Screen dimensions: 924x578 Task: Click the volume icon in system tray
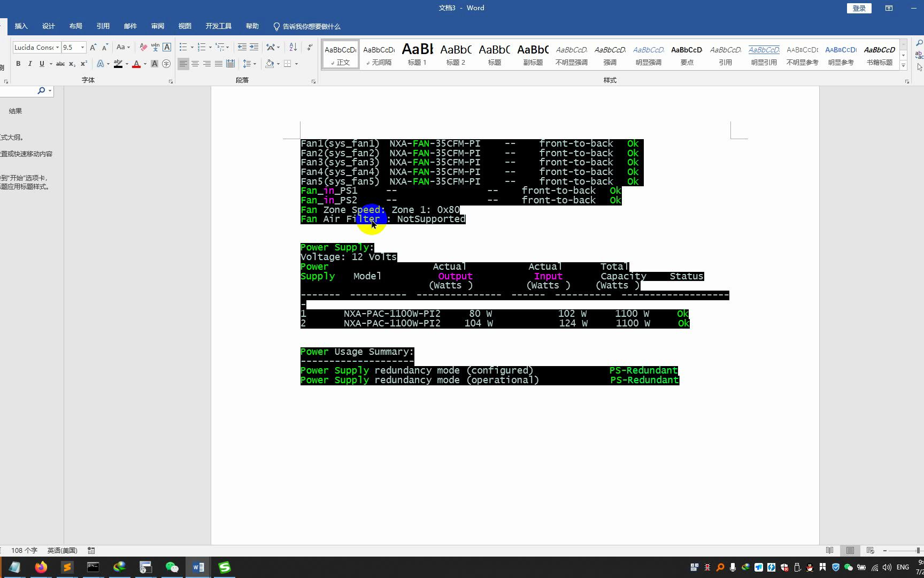click(888, 567)
